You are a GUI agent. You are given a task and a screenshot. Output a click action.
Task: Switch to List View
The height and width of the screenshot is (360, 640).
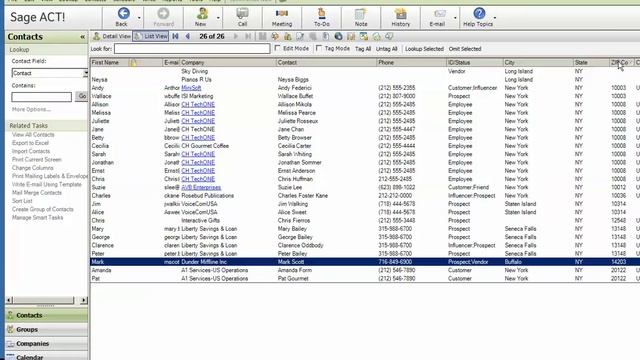pos(151,36)
